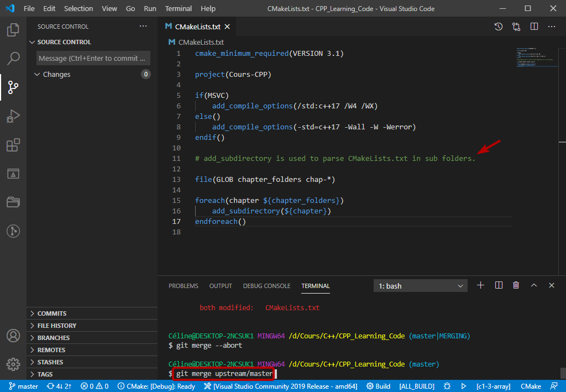Open the Selection menu
The image size is (566, 392).
click(78, 8)
